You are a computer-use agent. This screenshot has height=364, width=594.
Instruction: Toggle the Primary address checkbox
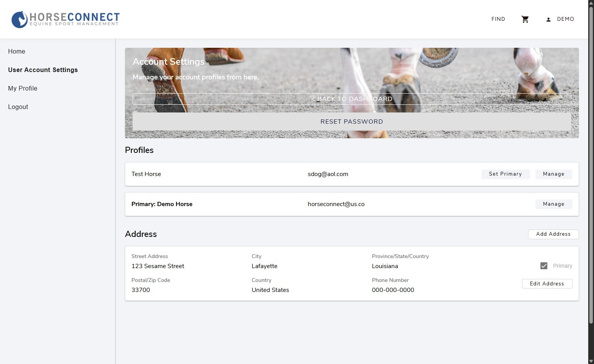point(544,266)
